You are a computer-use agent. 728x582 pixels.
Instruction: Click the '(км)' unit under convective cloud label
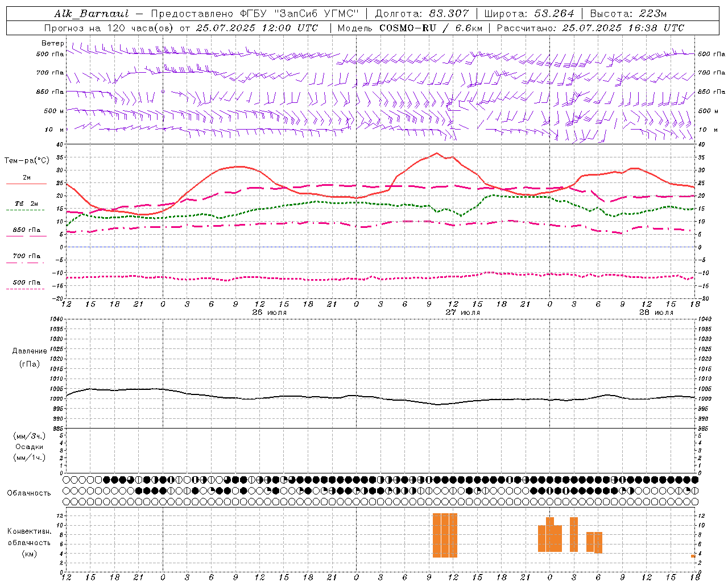tap(30, 554)
